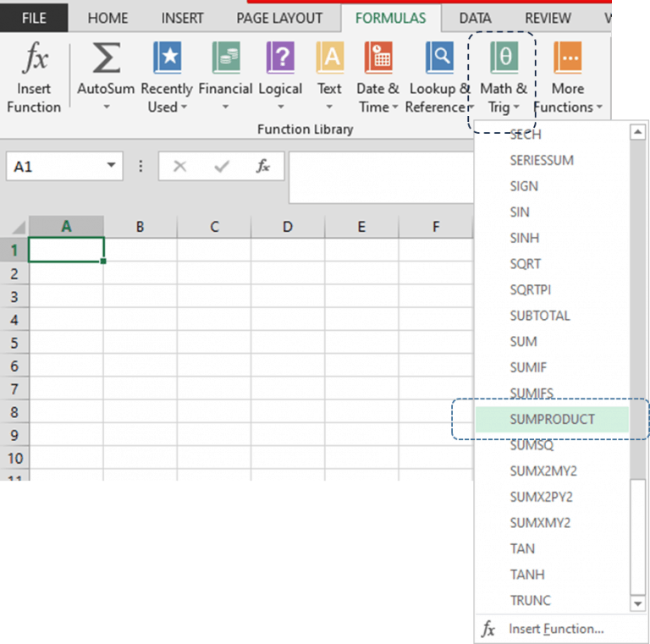Screen dimensions: 650x644
Task: Choose SQRTPI from the function list
Action: (x=552, y=290)
